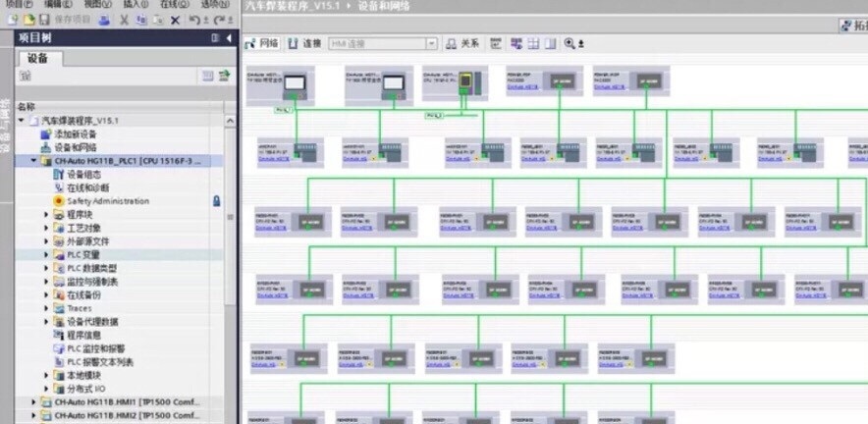Click the Print toolbar icon
The image size is (868, 424).
click(105, 20)
